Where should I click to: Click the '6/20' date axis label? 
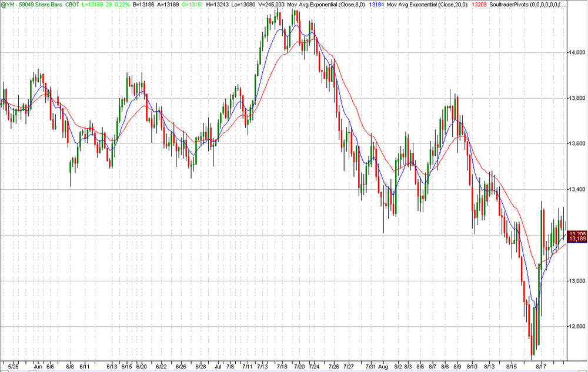click(x=141, y=366)
